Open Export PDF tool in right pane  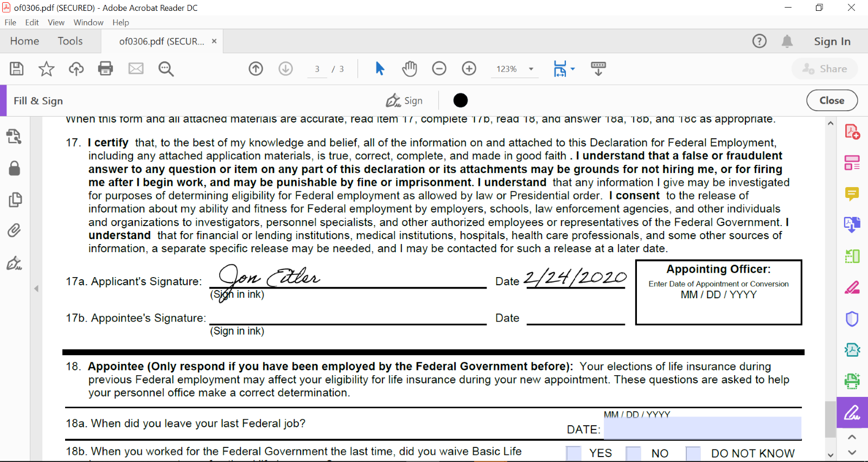point(852,224)
